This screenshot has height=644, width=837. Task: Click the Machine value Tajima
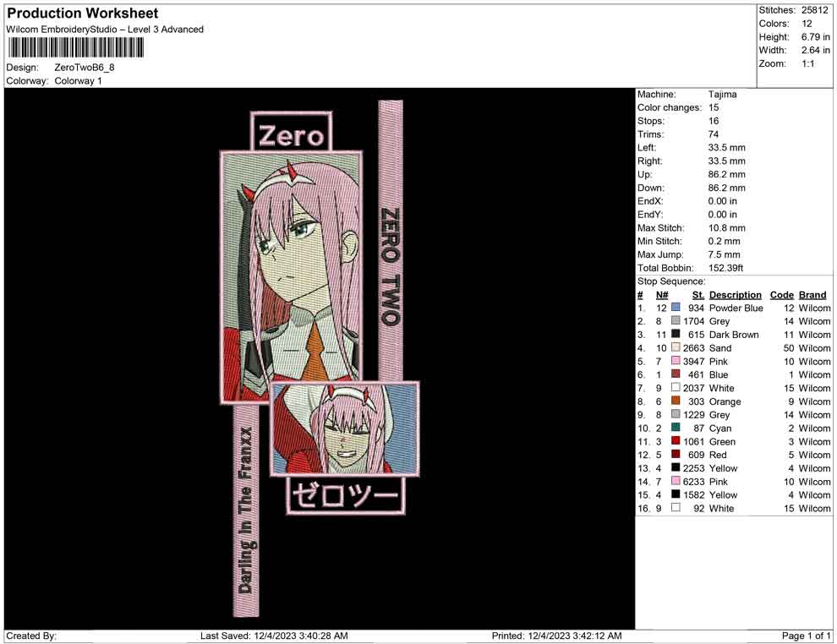coord(722,94)
